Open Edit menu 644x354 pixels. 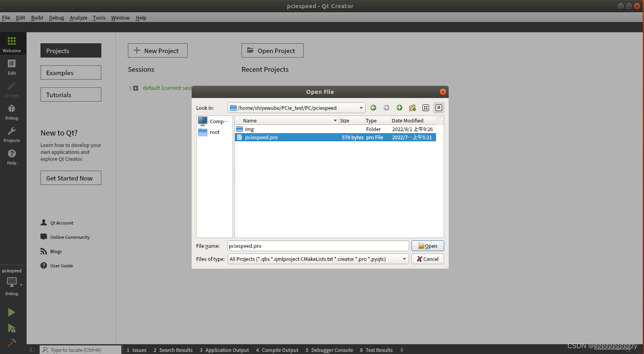pyautogui.click(x=20, y=18)
